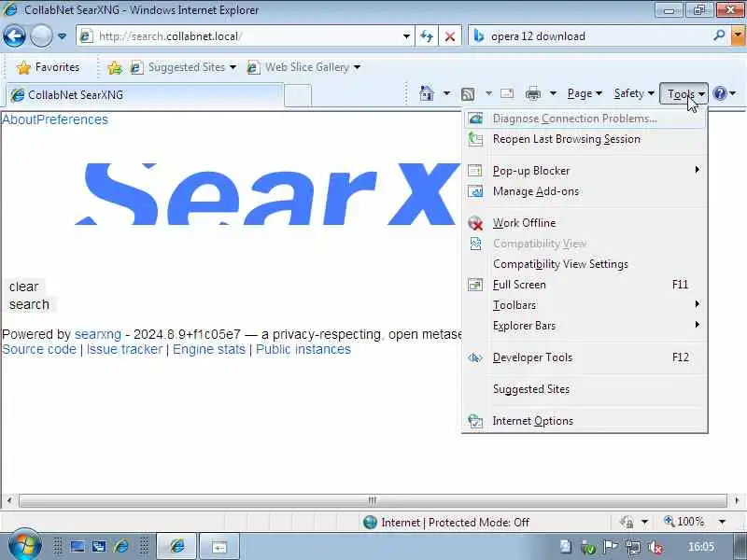Click the search button
The width and height of the screenshot is (747, 560).
pos(29,304)
